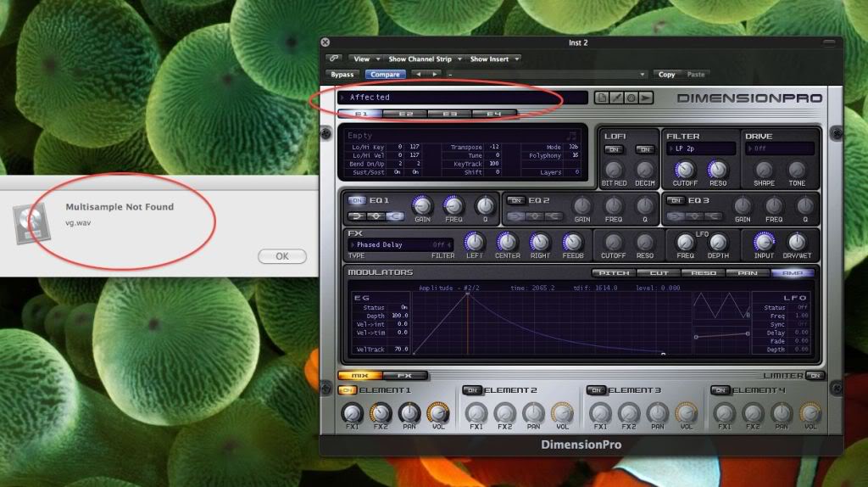
Task: Click the Bypass button
Action: [342, 75]
